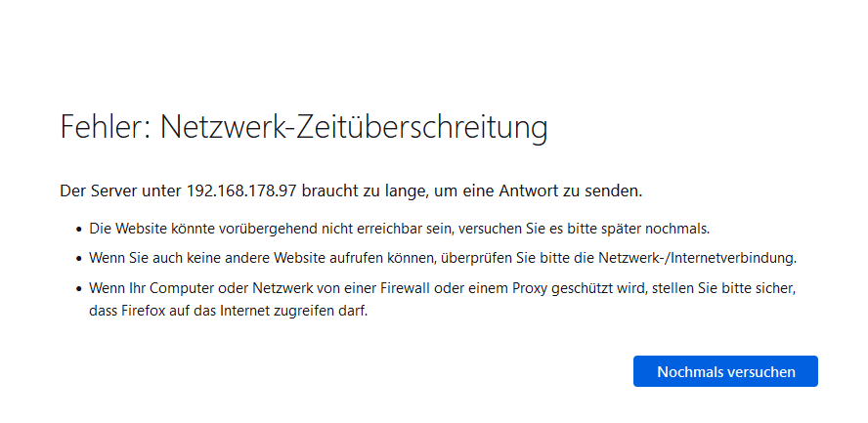Click the "Nochmals versuchen" button
The width and height of the screenshot is (868, 423).
[x=725, y=371]
